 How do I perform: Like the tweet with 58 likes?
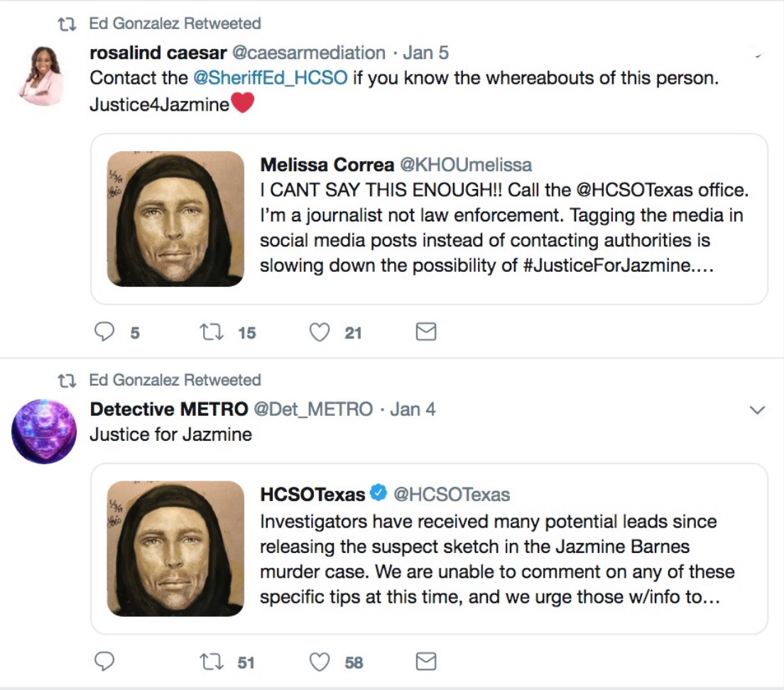tap(320, 662)
